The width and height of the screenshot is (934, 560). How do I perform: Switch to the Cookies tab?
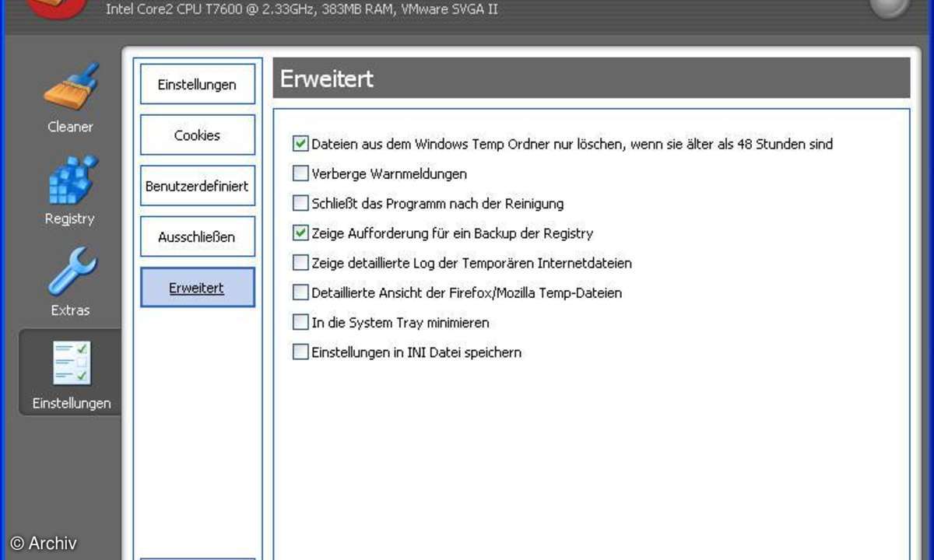click(197, 135)
